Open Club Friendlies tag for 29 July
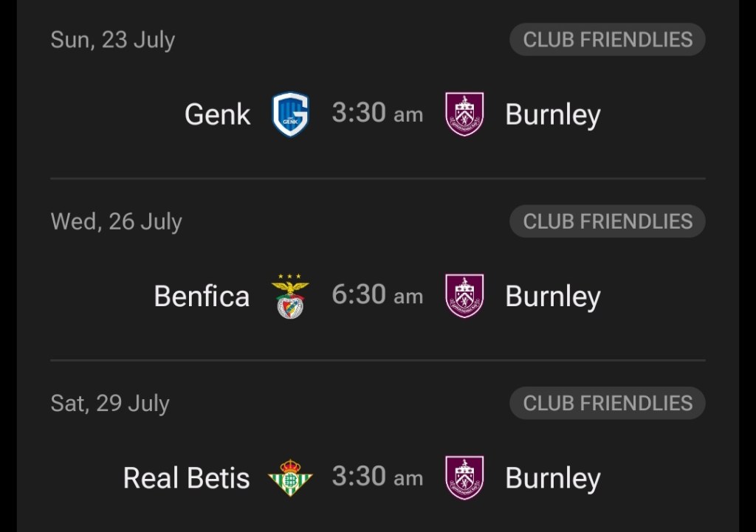The height and width of the screenshot is (532, 756). coord(607,403)
